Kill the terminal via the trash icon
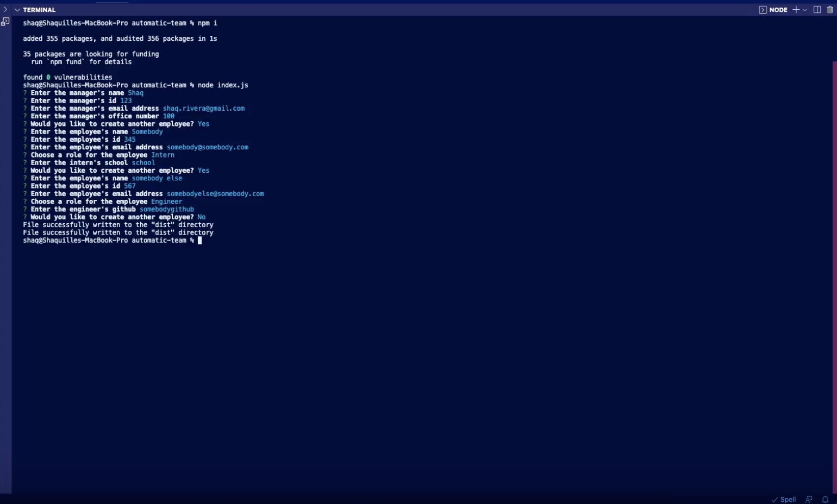 (831, 9)
